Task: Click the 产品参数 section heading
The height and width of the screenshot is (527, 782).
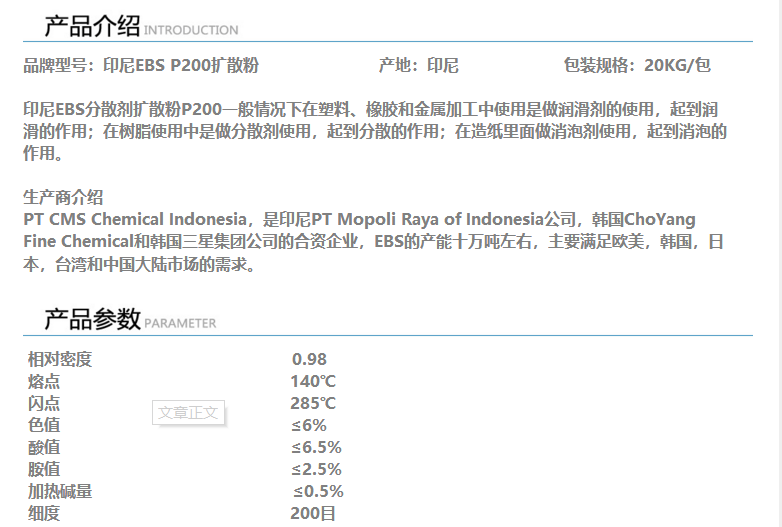Action: point(91,319)
